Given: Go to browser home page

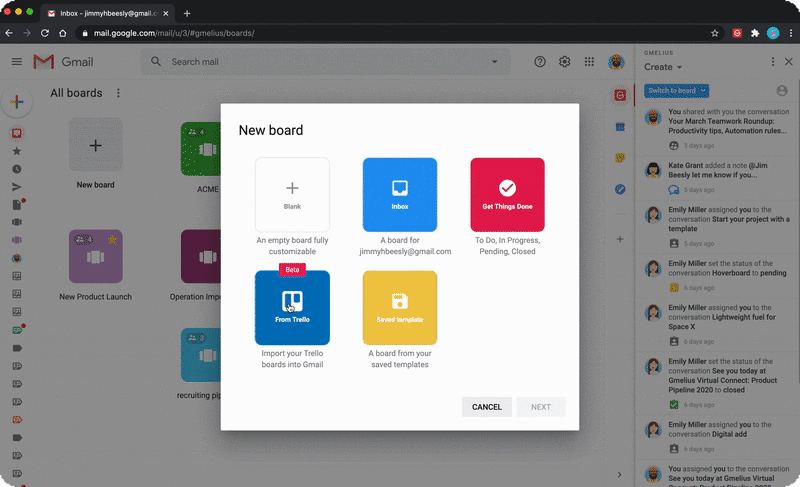Looking at the screenshot, I should click(x=63, y=33).
